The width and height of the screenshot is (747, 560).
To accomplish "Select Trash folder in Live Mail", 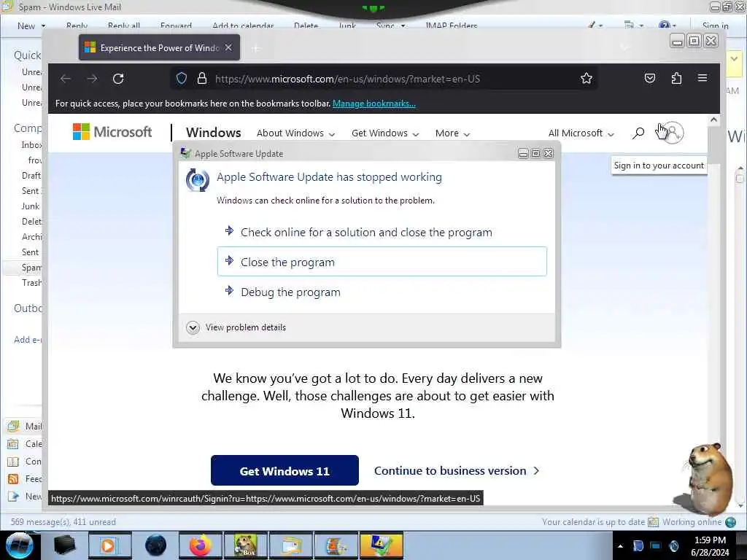I will 31,283.
